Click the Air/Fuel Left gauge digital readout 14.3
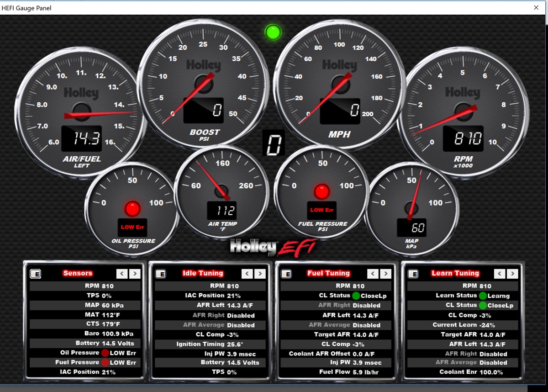 [81, 138]
